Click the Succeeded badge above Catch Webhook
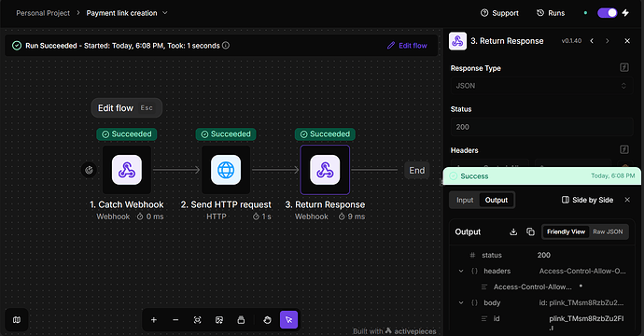644x336 pixels. 127,133
